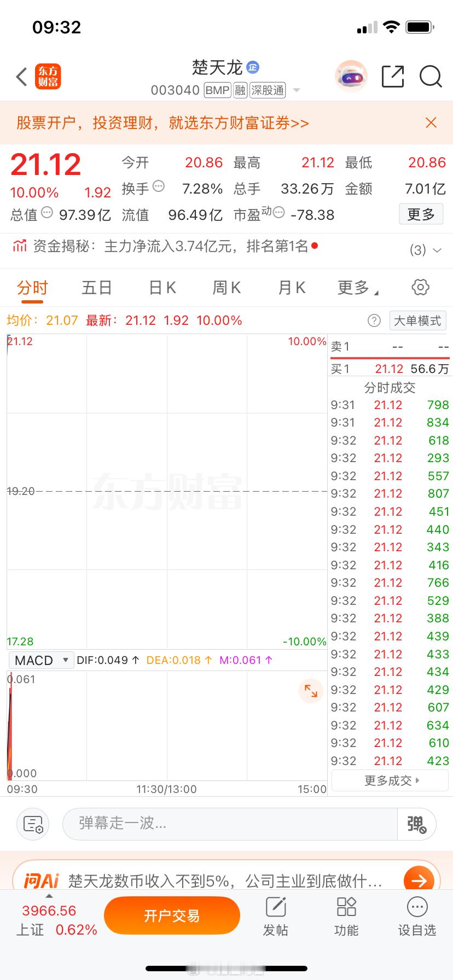Image resolution: width=453 pixels, height=980 pixels.
Task: Tap the back arrow icon
Action: [x=21, y=77]
